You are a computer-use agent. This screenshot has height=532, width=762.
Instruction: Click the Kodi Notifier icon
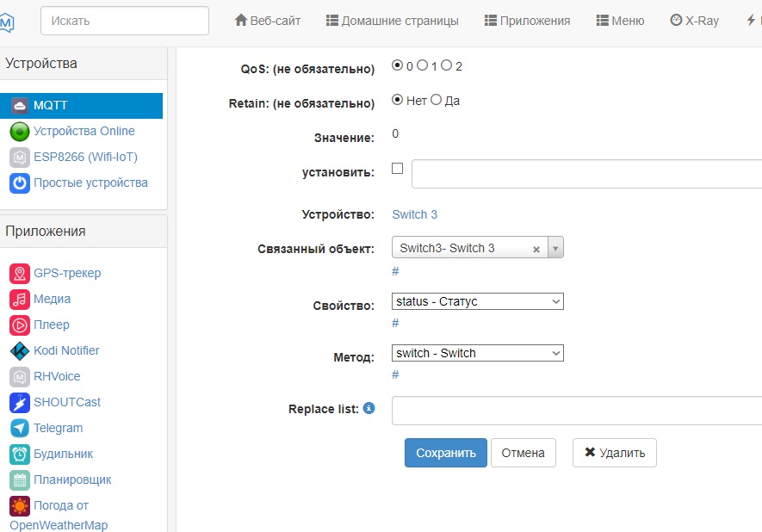click(20, 351)
